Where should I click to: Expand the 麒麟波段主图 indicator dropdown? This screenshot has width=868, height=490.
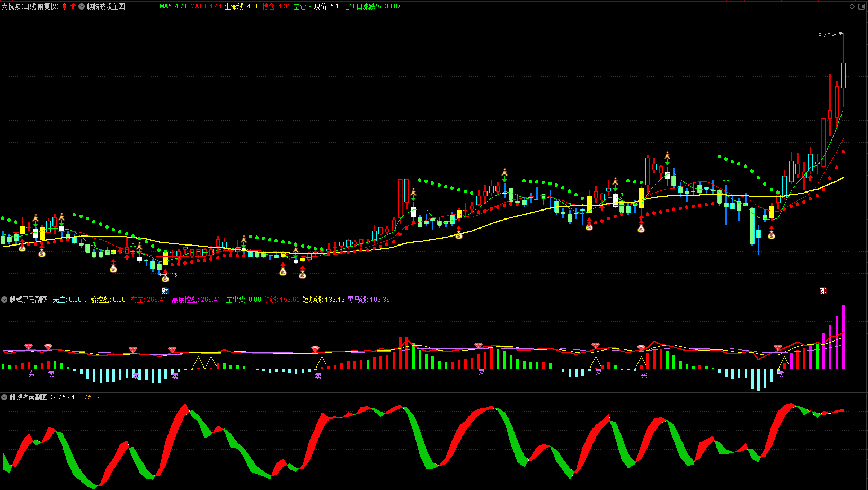82,6
